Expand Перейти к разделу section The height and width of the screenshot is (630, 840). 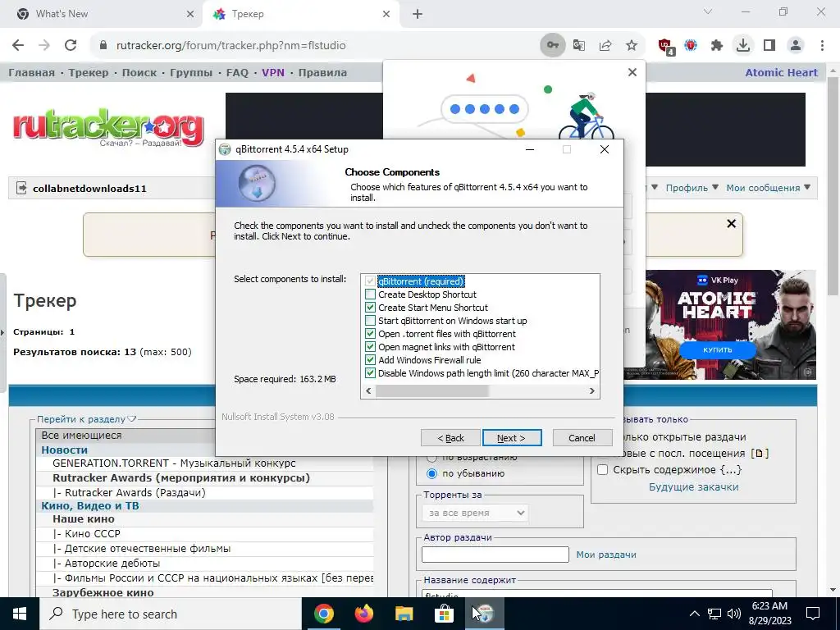[87, 419]
